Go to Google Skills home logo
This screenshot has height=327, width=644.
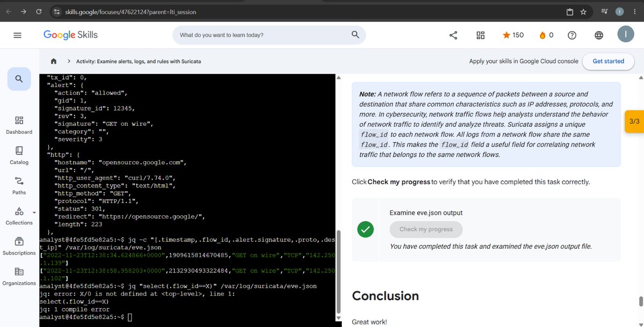click(x=70, y=35)
